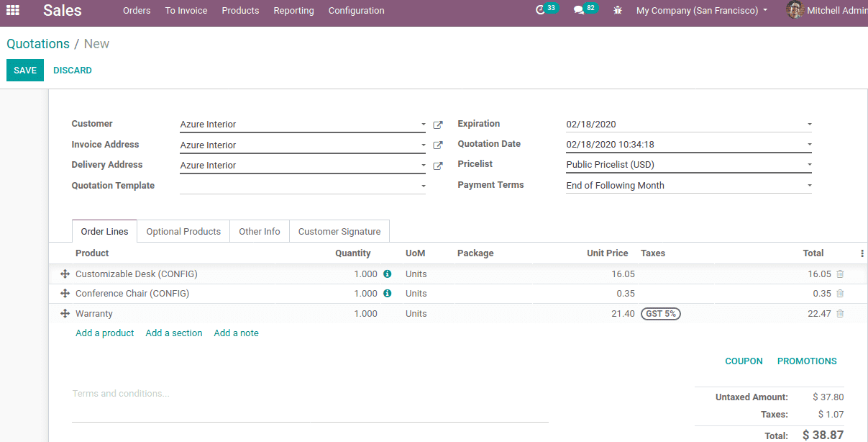Click the Sales app title
The width and height of the screenshot is (868, 442).
(63, 11)
